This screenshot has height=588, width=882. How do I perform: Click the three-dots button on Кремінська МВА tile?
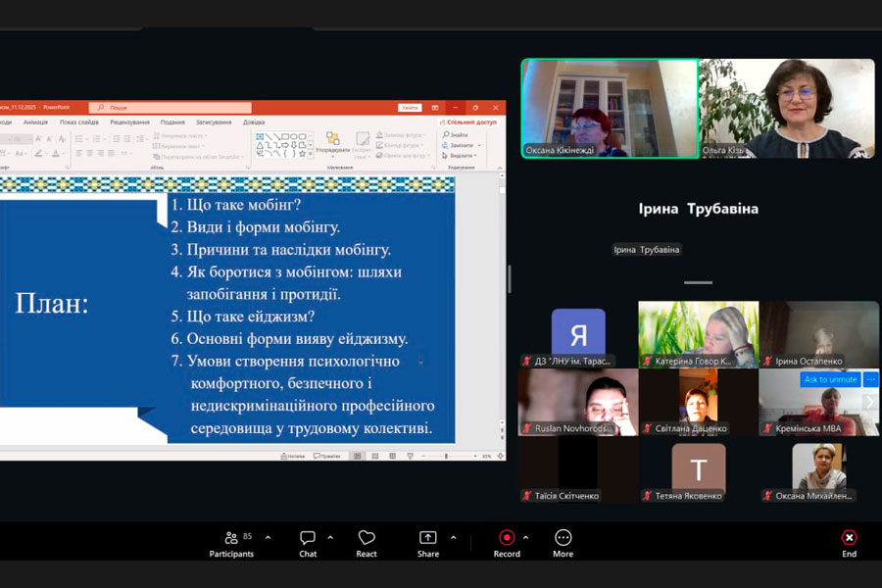click(870, 379)
